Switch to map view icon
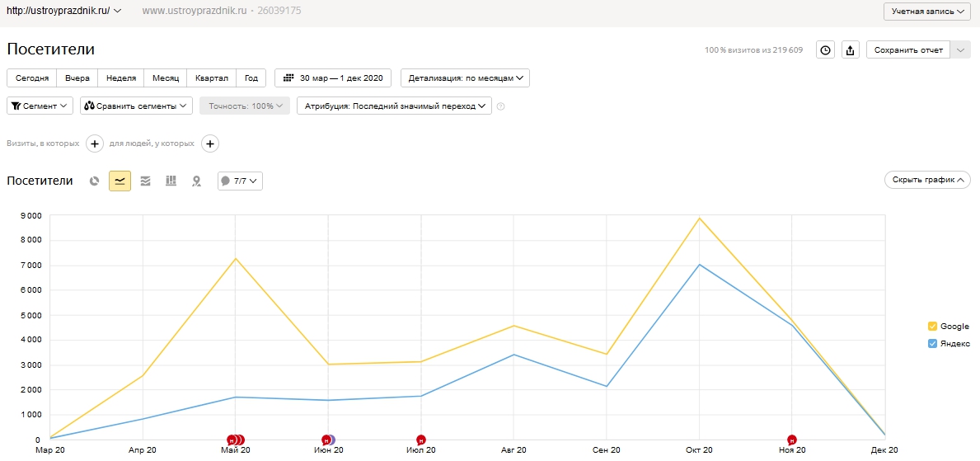This screenshot has width=980, height=461. [x=196, y=181]
